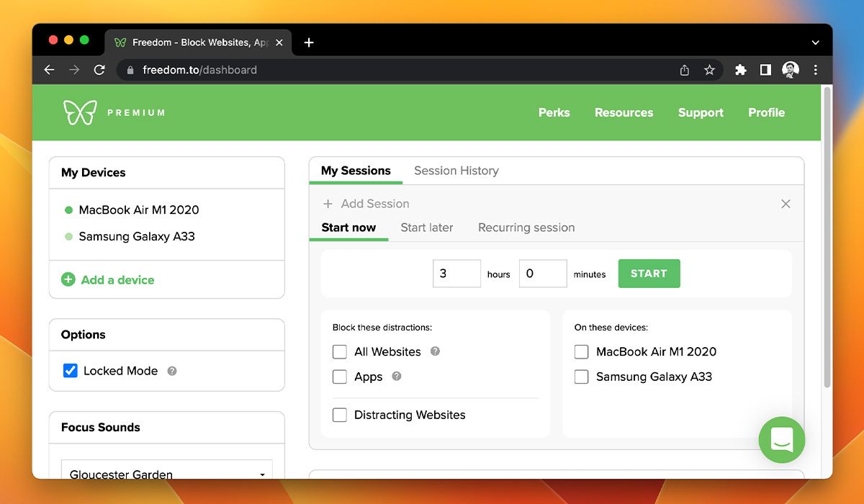Close the Add Session panel
Screen dimensions: 864x504
click(x=786, y=204)
